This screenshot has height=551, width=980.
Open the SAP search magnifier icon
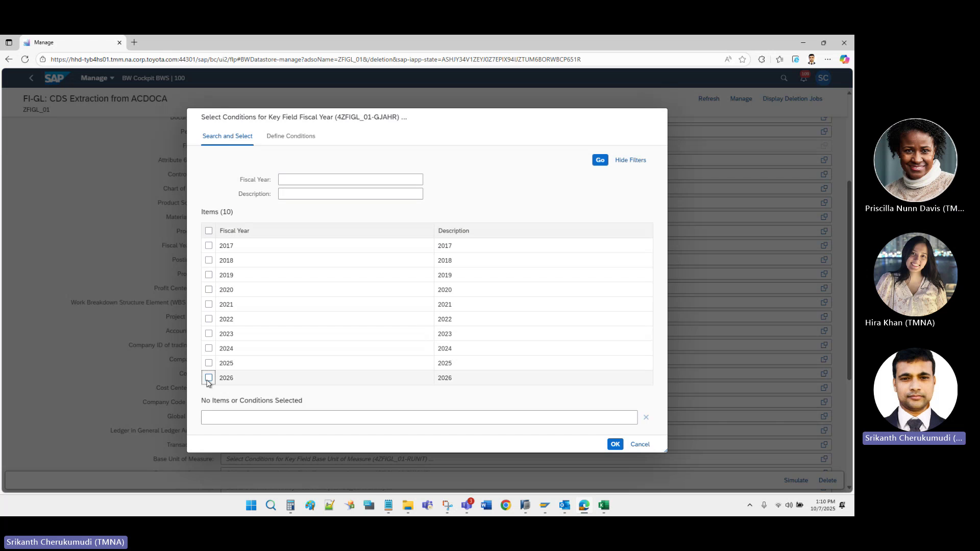pos(783,78)
